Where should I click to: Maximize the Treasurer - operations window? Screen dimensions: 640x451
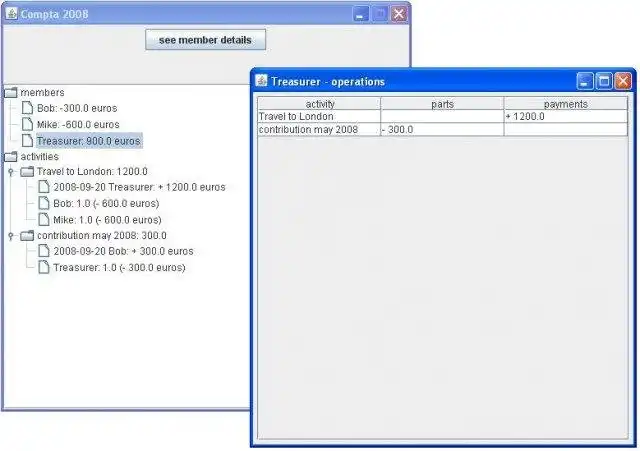[x=604, y=81]
